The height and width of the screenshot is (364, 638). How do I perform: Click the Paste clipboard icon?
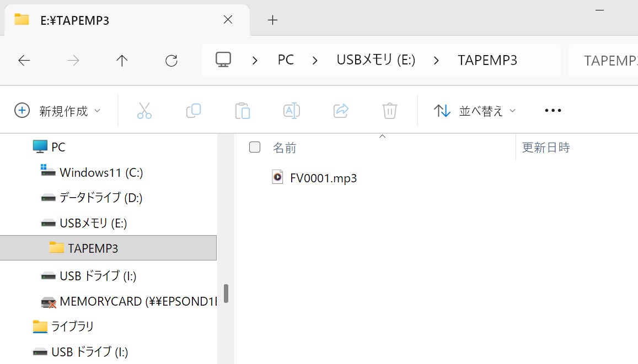pos(242,111)
